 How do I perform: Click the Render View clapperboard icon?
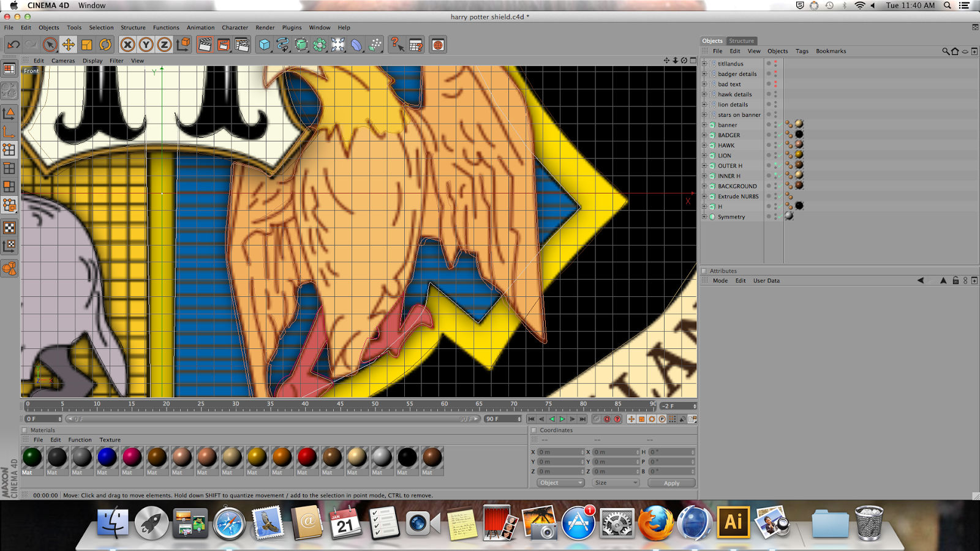point(205,45)
